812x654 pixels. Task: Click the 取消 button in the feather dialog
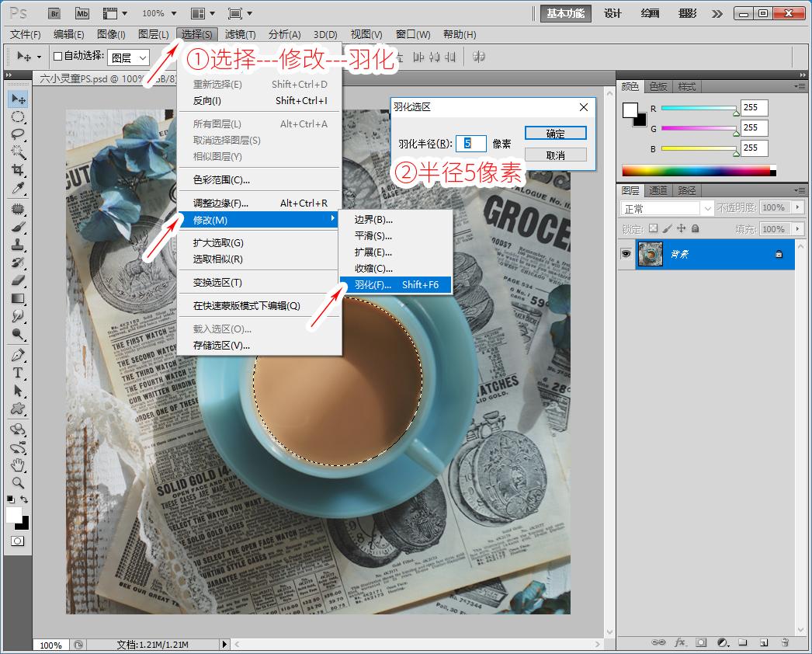[x=555, y=155]
